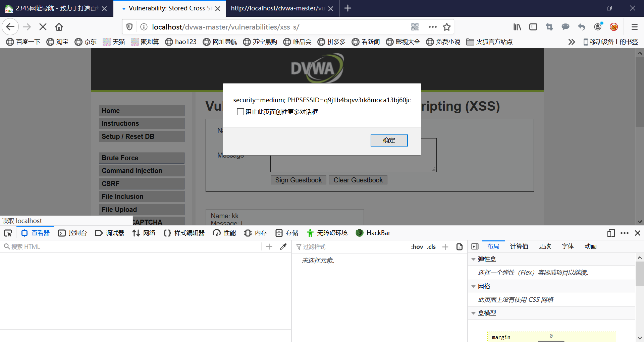
Task: Go to the browser home page icon
Action: click(59, 27)
